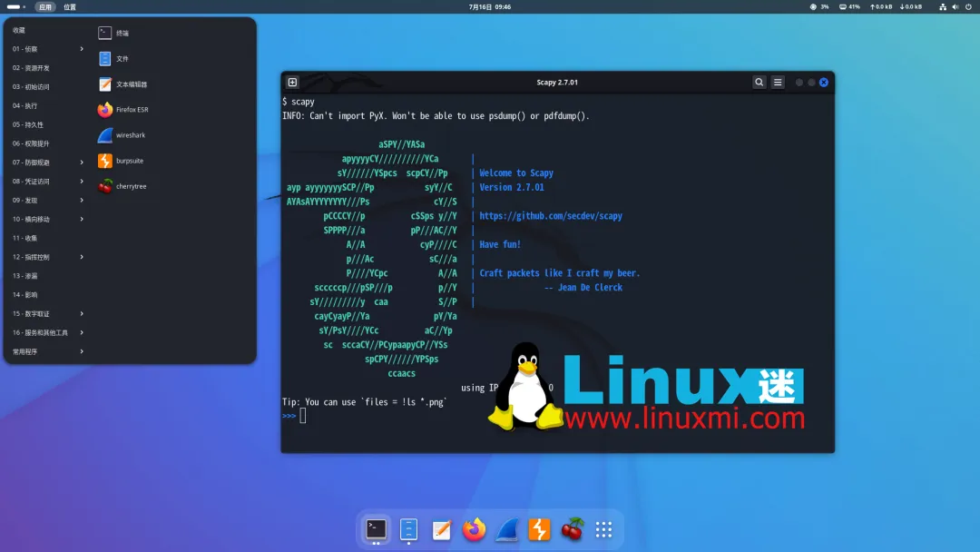The image size is (980, 552).
Task: Click the volume icon in top bar
Action: (955, 7)
